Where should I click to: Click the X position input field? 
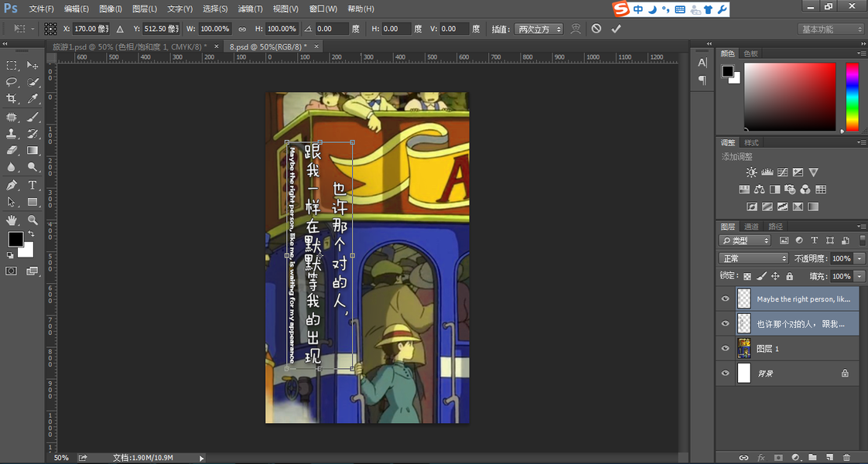[x=91, y=29]
